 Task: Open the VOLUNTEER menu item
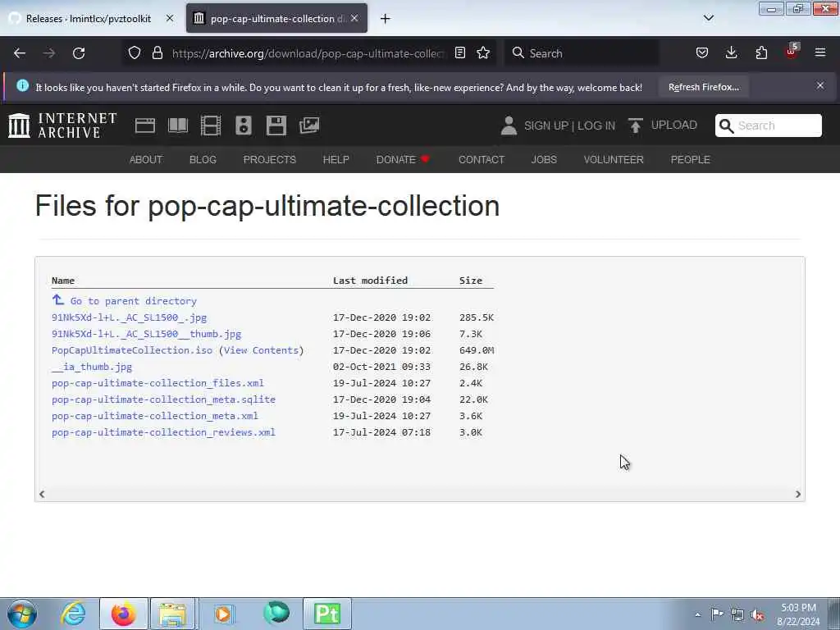click(614, 160)
